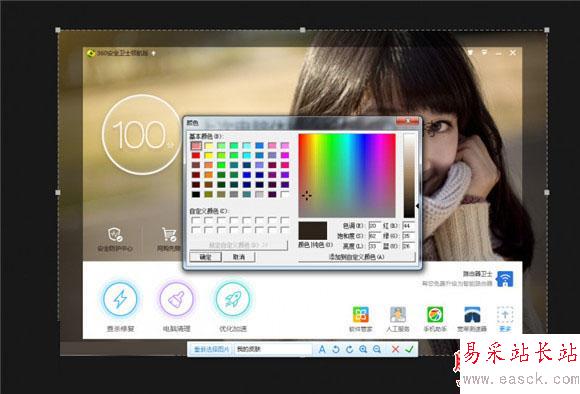Click the A text tool in editing toolbar

point(322,349)
